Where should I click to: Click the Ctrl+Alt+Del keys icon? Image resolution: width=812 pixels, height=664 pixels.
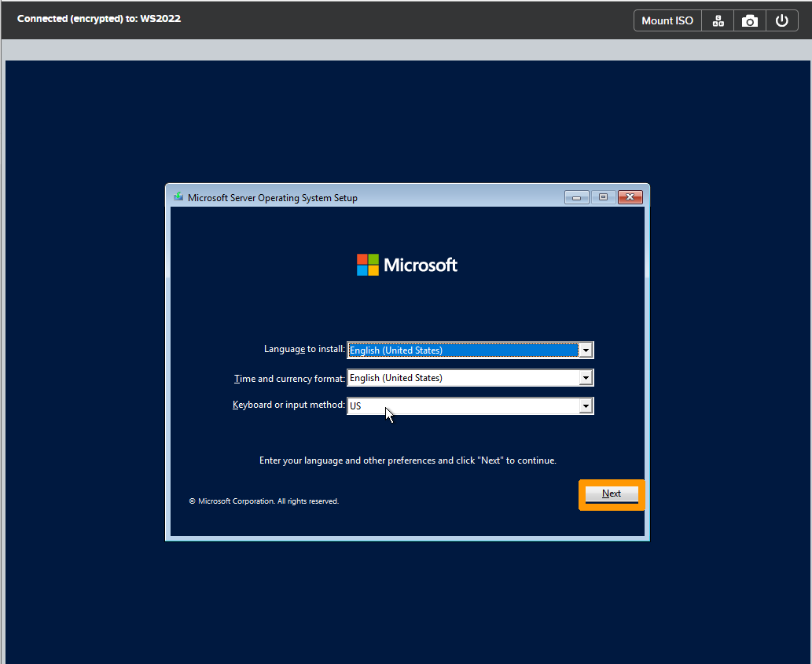pyautogui.click(x=718, y=20)
